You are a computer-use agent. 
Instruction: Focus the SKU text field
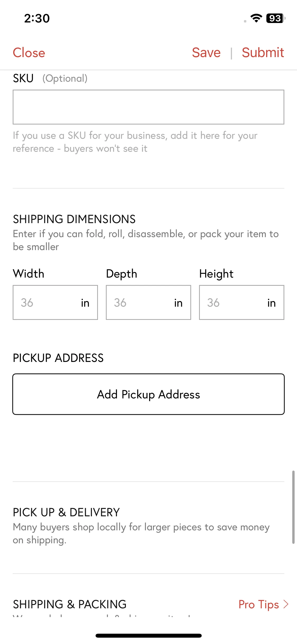148,107
